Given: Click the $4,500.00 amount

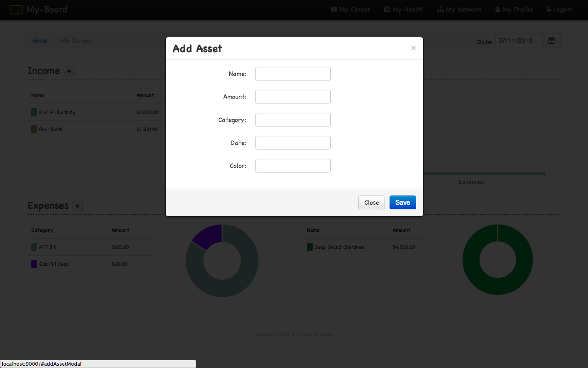Looking at the screenshot, I should [404, 247].
